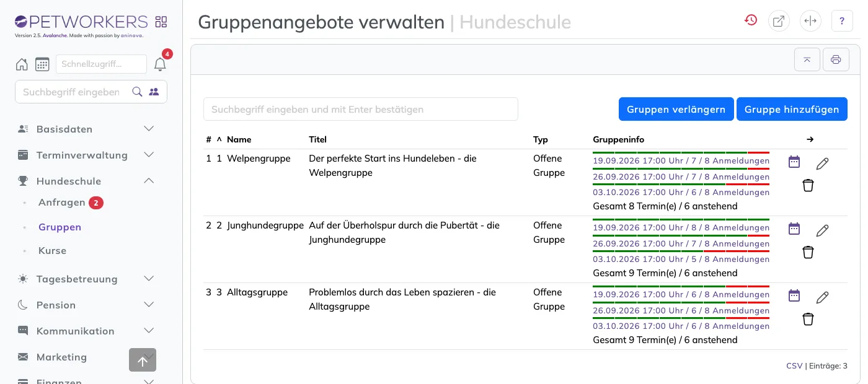Click the Welpengruppe name cell
This screenshot has height=384, width=868.
[259, 159]
